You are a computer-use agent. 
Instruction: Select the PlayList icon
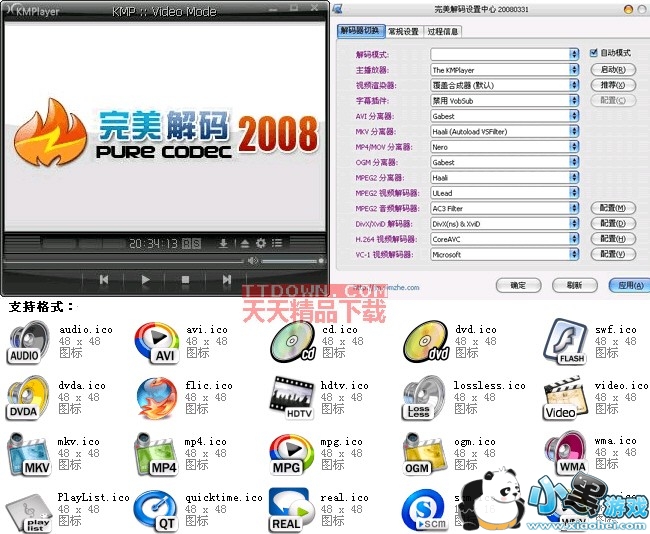coord(28,511)
